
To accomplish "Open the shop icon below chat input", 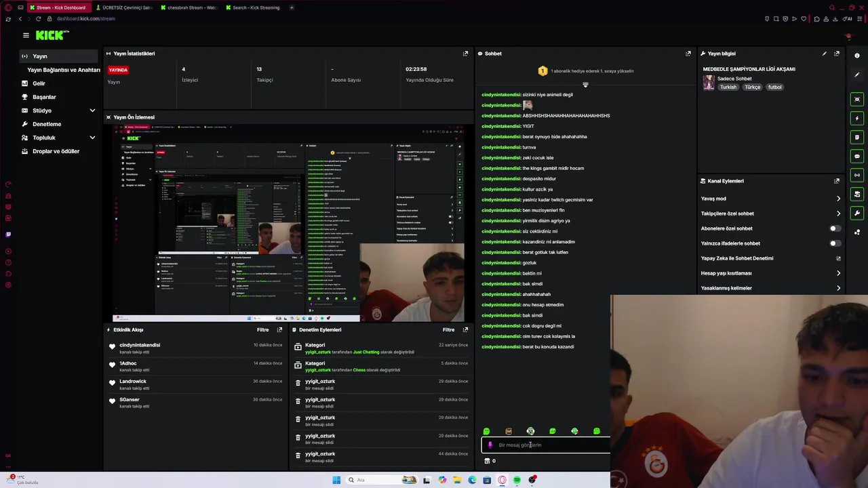I will (487, 461).
